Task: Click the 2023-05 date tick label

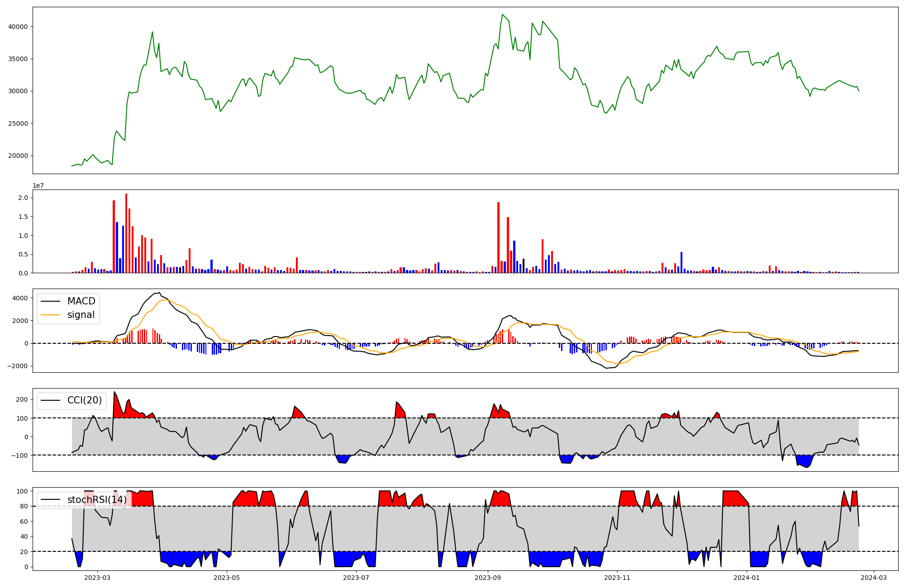Action: 227,578
